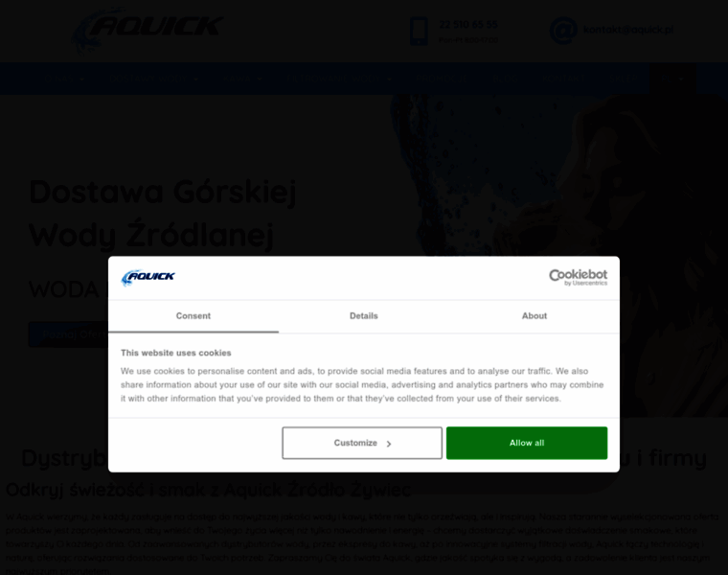Screen dimensions: 728x575
Task: Open the Blog menu item
Action: point(505,79)
